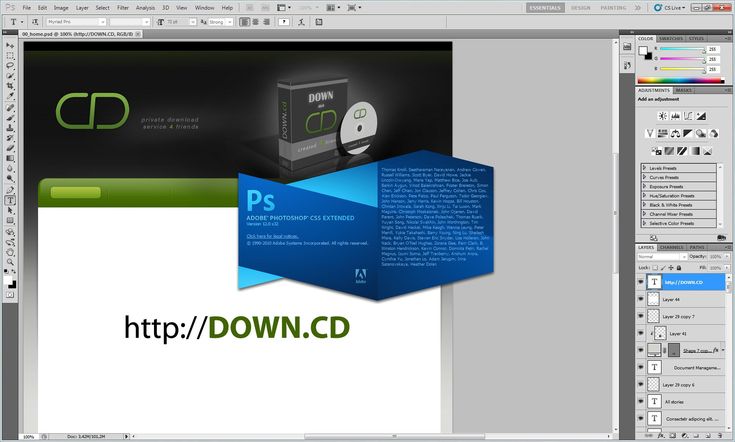
Task: Delete layer with the trash icon
Action: [720, 436]
